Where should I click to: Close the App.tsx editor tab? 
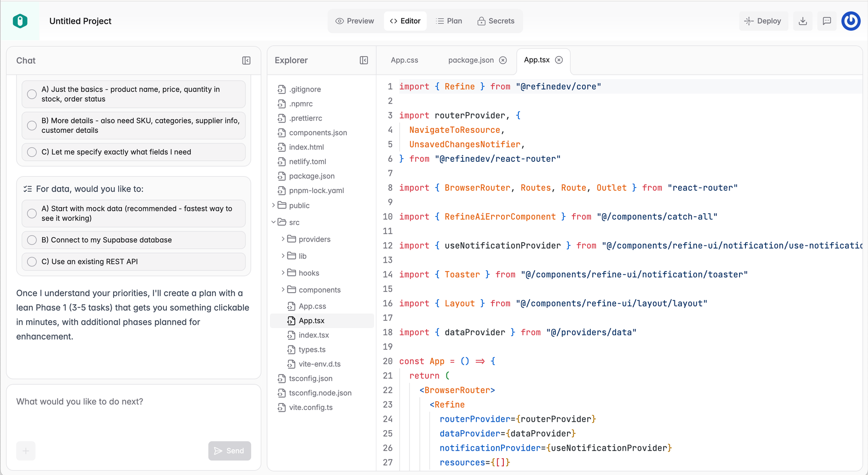[x=559, y=60]
